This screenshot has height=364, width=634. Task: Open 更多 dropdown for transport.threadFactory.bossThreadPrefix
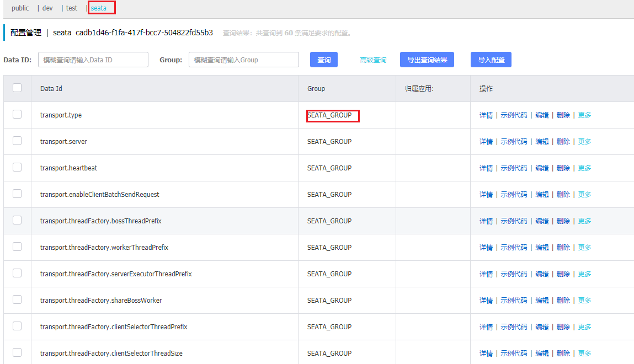click(x=584, y=221)
